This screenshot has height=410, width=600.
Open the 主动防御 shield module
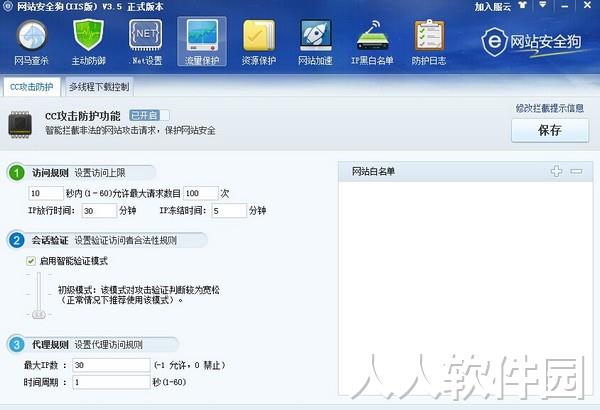(x=88, y=42)
